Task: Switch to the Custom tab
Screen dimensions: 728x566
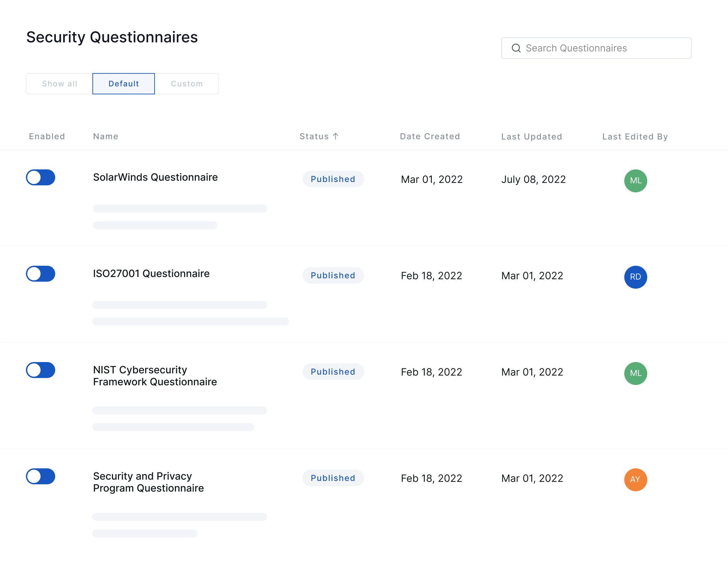Action: [x=187, y=83]
